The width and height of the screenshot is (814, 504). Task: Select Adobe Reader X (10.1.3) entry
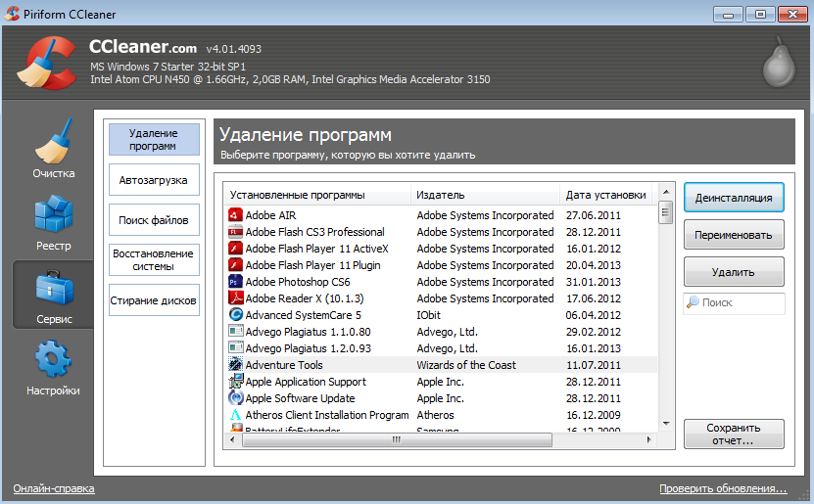(x=305, y=298)
